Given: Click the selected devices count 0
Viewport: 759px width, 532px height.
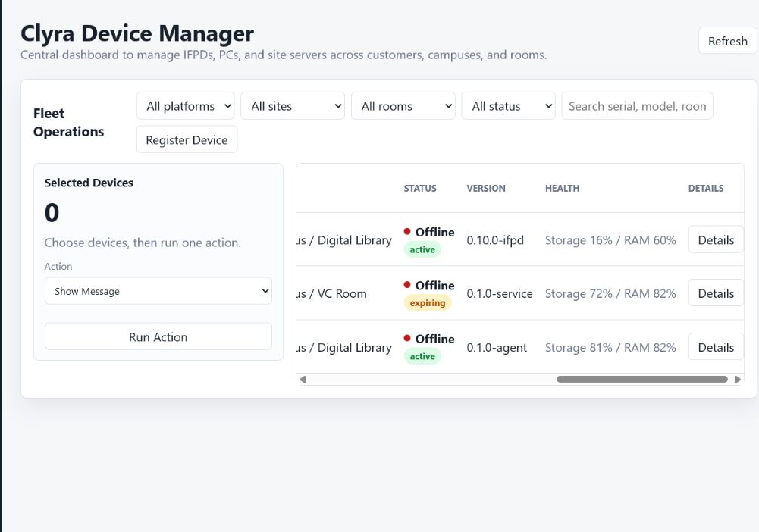Looking at the screenshot, I should [x=52, y=212].
